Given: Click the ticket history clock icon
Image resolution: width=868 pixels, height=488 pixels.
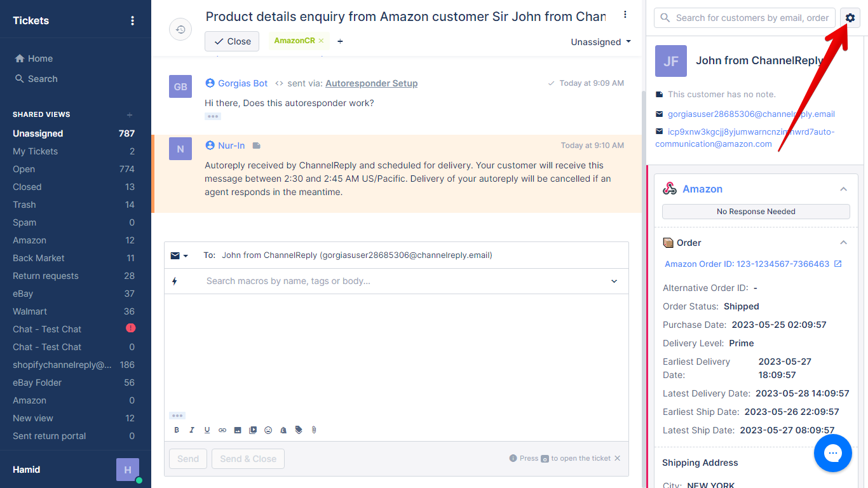Looking at the screenshot, I should point(180,29).
